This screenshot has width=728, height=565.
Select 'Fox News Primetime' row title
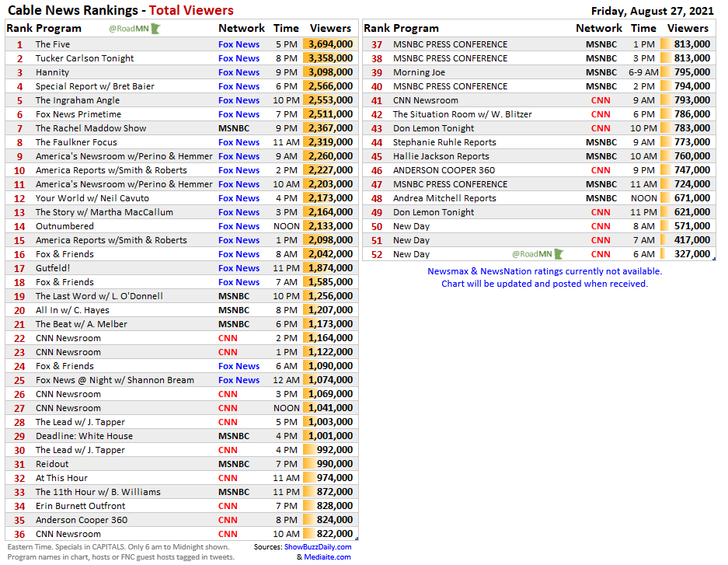pyautogui.click(x=78, y=114)
